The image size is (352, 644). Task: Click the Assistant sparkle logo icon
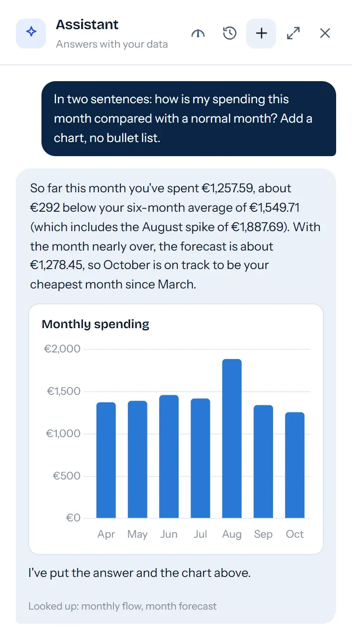coord(31,33)
